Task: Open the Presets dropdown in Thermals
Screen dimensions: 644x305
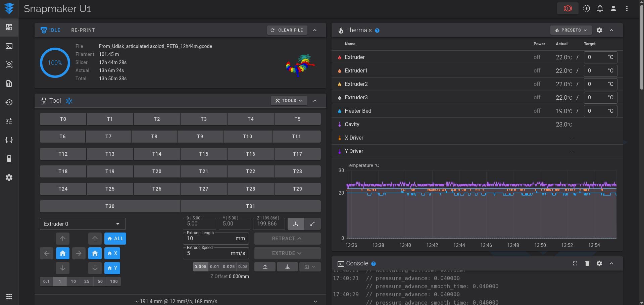Action: point(571,30)
